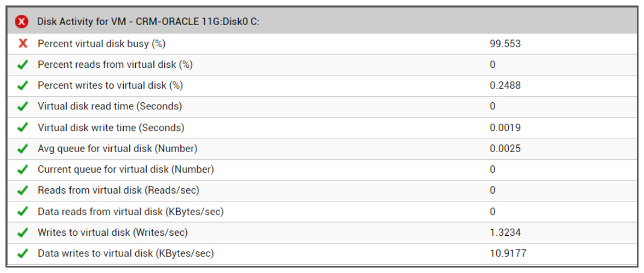Click red X status for Percent virtual disk busy
The width and height of the screenshot is (644, 273).
(x=23, y=43)
